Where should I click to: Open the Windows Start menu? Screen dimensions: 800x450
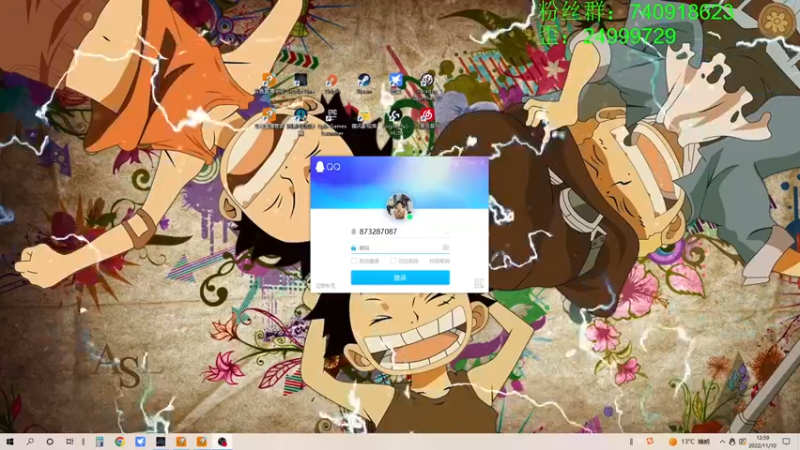click(x=10, y=441)
